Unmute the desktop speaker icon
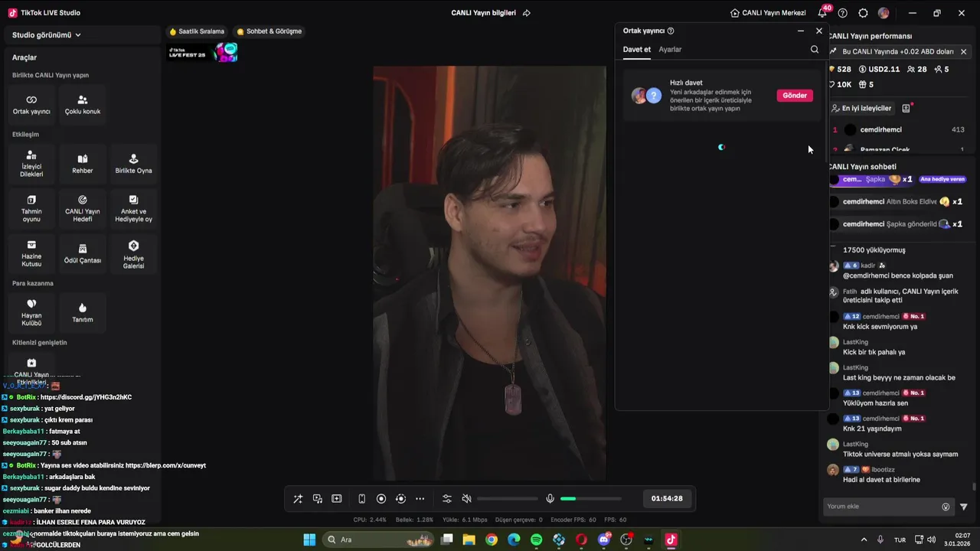This screenshot has width=980, height=551. tap(467, 499)
